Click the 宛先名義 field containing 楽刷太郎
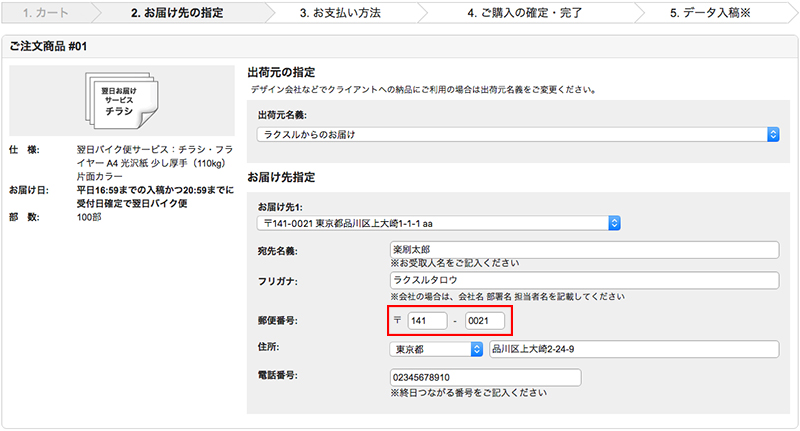The height and width of the screenshot is (431, 800). coord(584,250)
